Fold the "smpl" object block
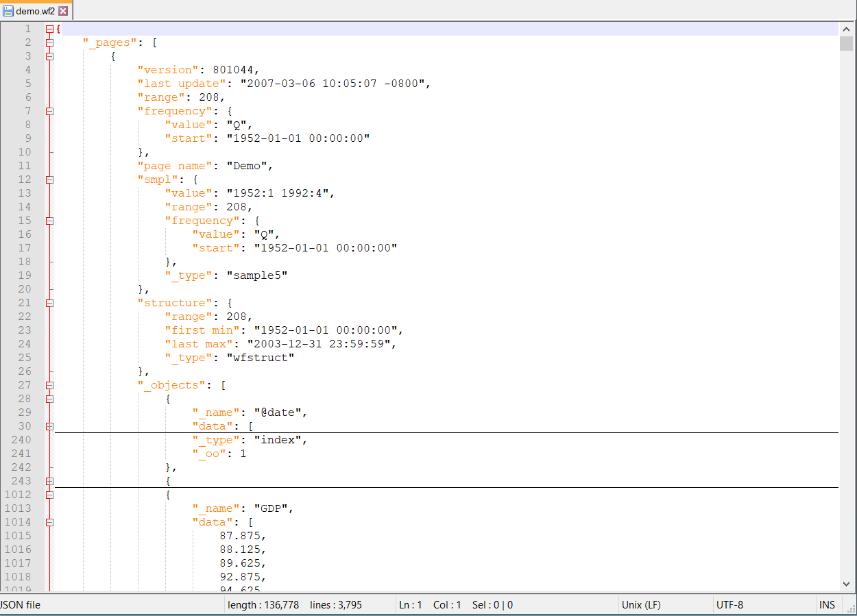Viewport: 857px width, 616px height. click(x=49, y=180)
